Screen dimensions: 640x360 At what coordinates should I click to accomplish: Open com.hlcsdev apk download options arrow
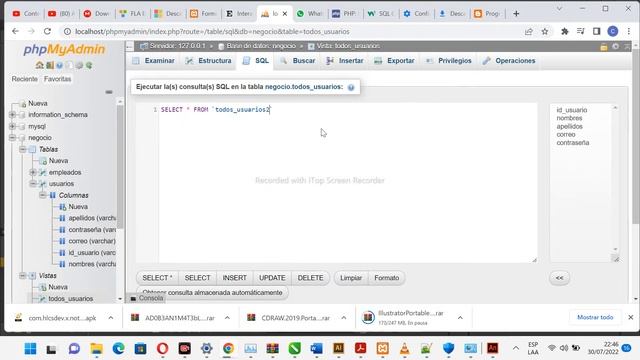tap(111, 318)
